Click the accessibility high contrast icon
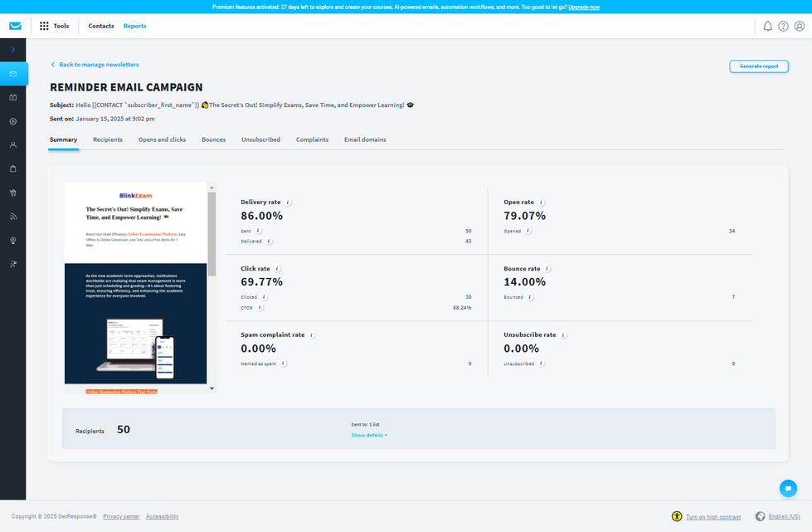Viewport: 812px width, 532px height. [x=677, y=516]
